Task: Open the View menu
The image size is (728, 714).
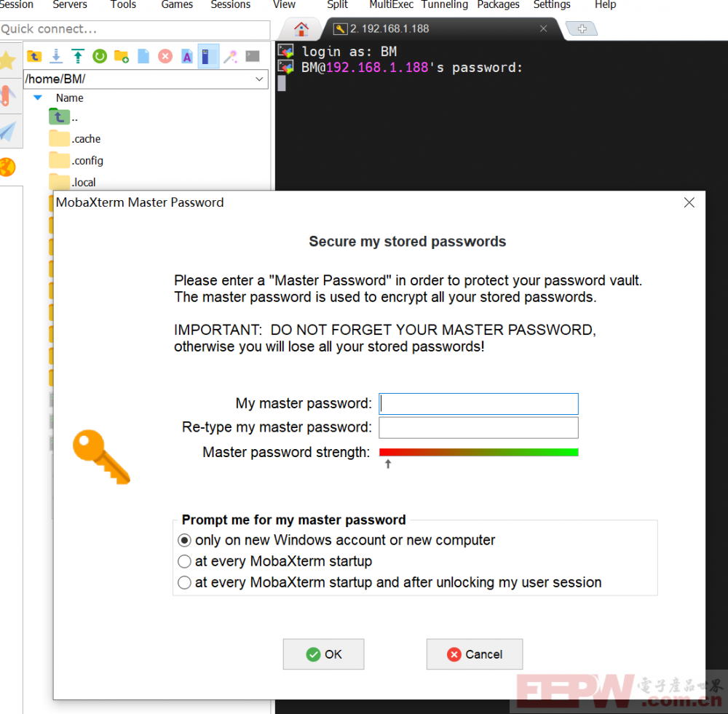Action: pos(284,4)
